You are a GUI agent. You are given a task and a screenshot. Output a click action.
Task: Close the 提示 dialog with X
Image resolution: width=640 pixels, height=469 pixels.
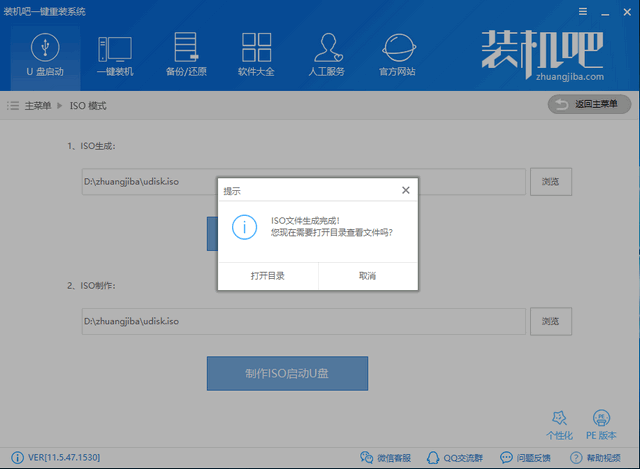[x=405, y=190]
